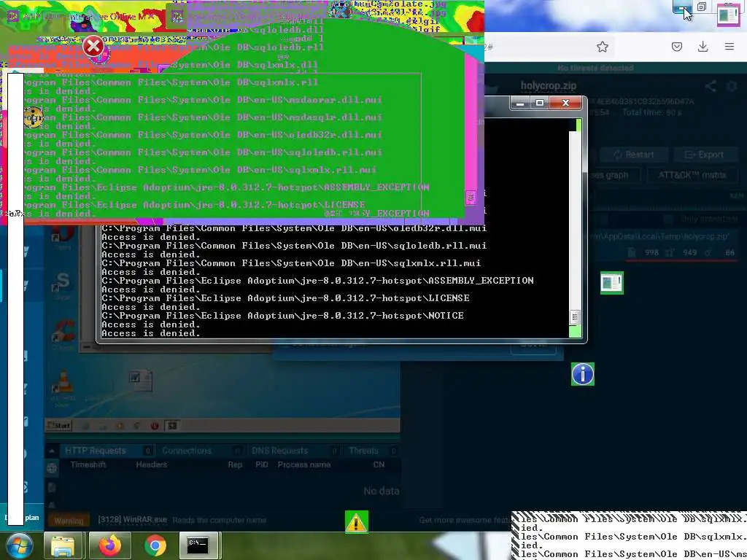
Task: Click the Firefox restore window icon
Action: click(x=702, y=7)
